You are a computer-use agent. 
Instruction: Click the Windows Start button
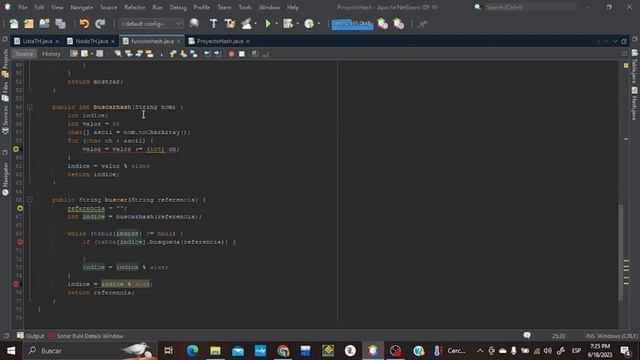[11, 351]
